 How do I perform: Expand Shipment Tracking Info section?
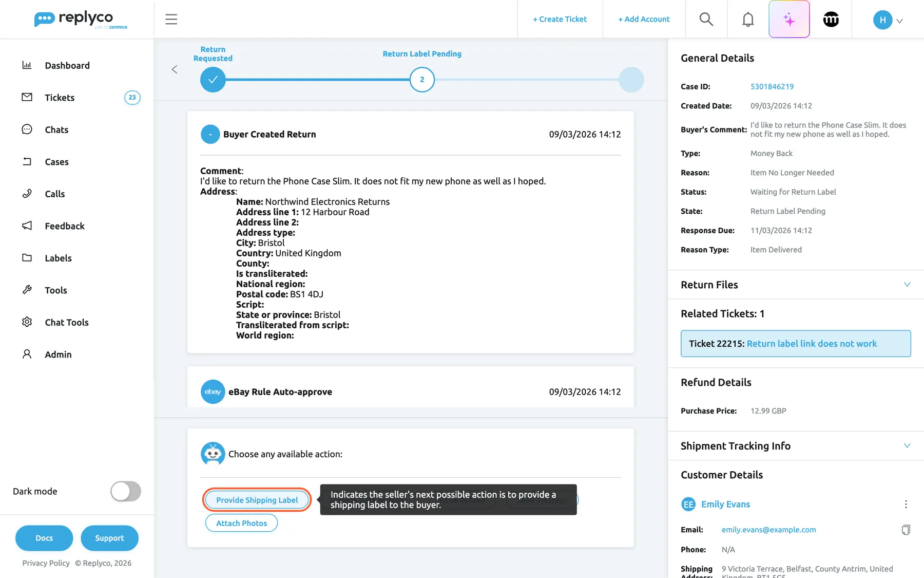click(907, 446)
